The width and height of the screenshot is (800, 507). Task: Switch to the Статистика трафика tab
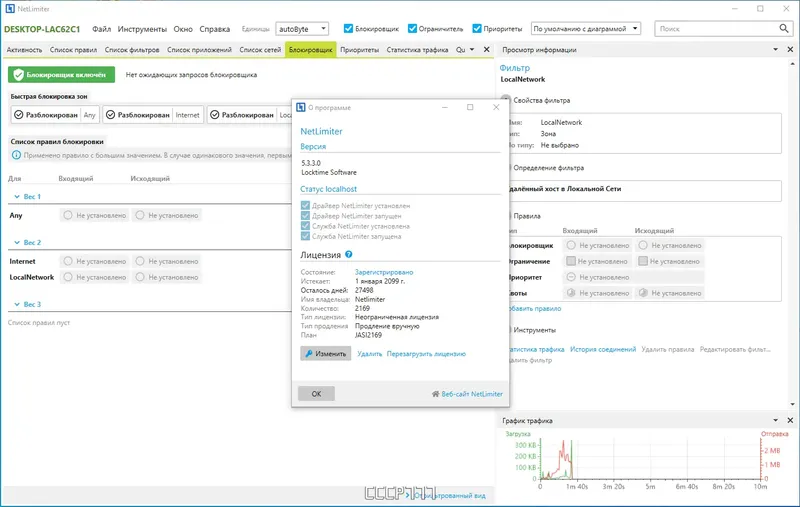pyautogui.click(x=417, y=49)
